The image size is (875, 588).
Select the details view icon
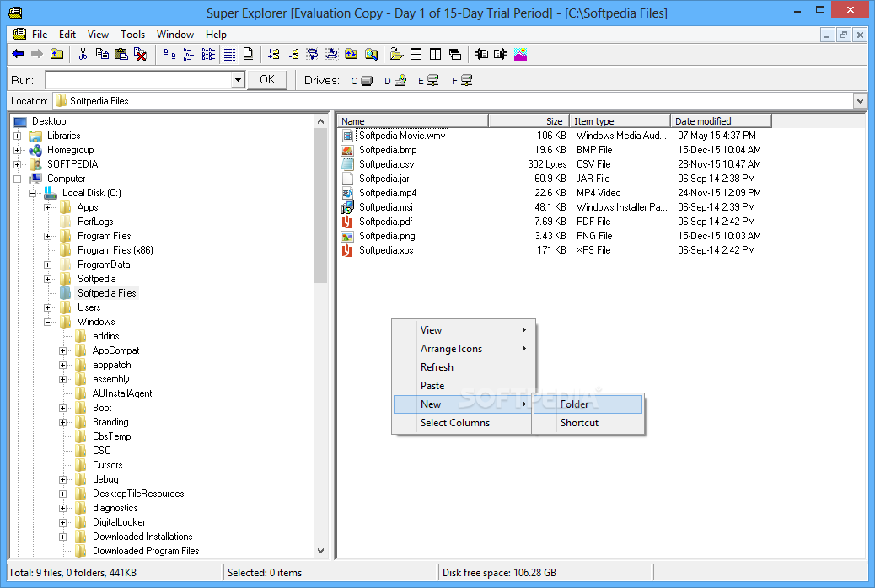point(228,54)
